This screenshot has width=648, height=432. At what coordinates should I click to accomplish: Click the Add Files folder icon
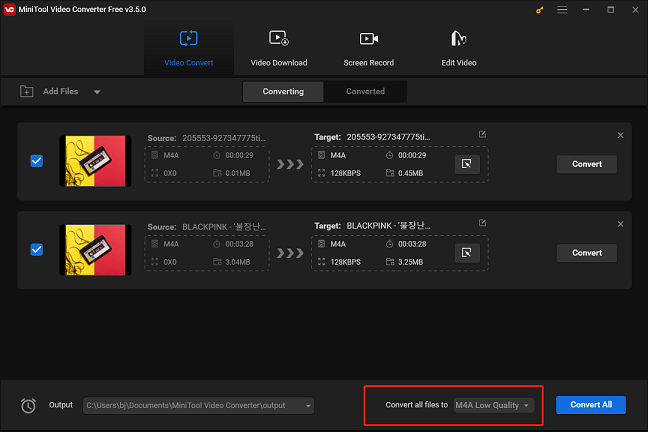coord(27,91)
